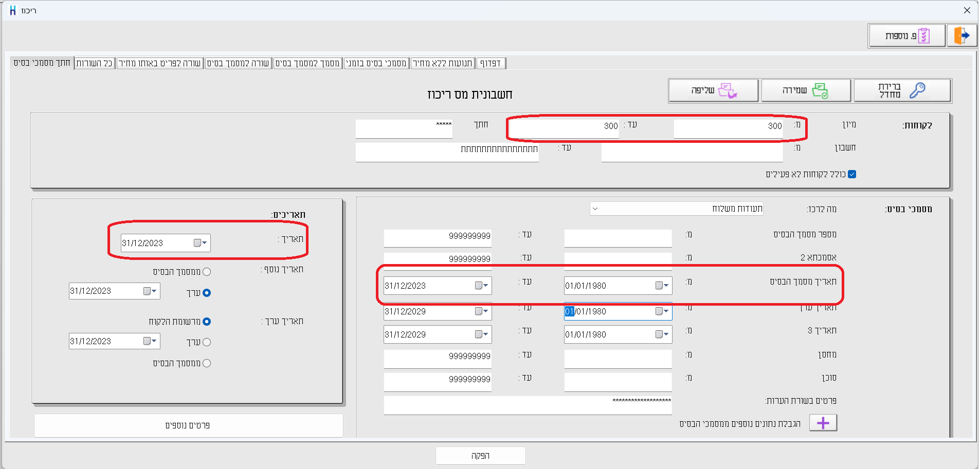Click the ברירת מחדל key button
The image size is (980, 469).
point(902,91)
